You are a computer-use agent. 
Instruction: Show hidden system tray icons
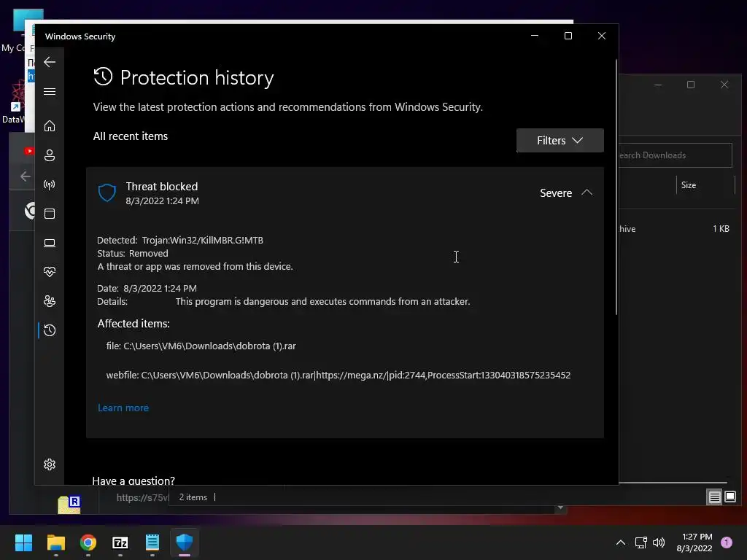tap(620, 542)
